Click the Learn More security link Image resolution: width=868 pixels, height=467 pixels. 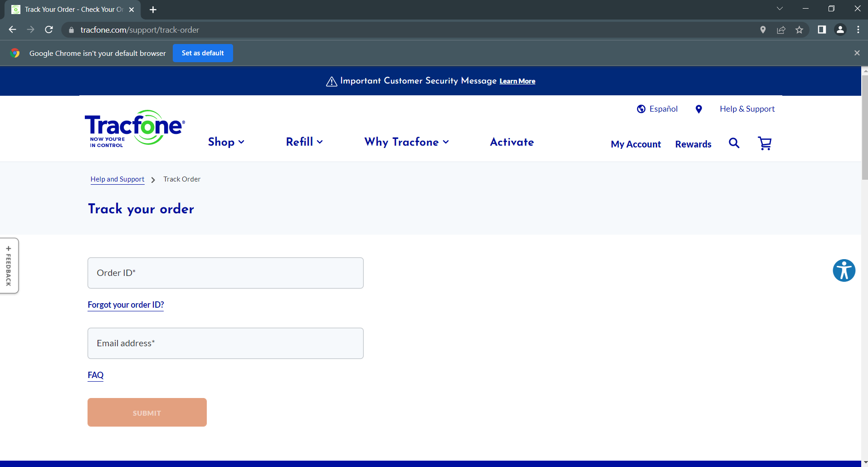517,81
